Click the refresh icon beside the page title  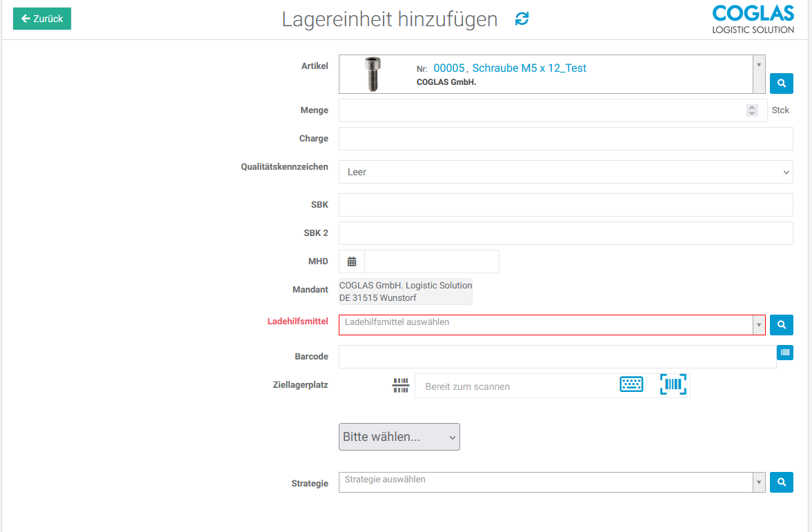[522, 19]
